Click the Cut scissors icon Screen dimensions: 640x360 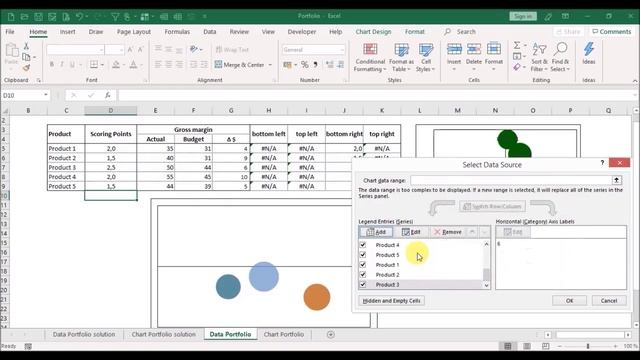pos(27,46)
